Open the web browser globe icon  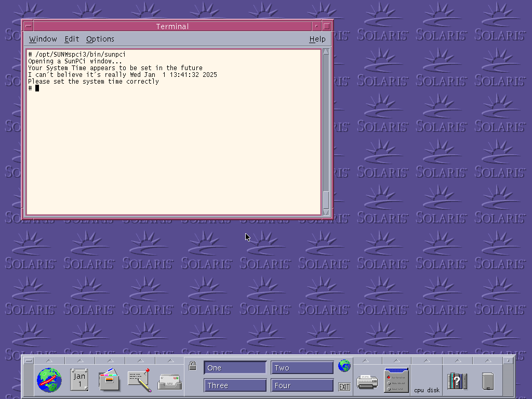tap(49, 381)
